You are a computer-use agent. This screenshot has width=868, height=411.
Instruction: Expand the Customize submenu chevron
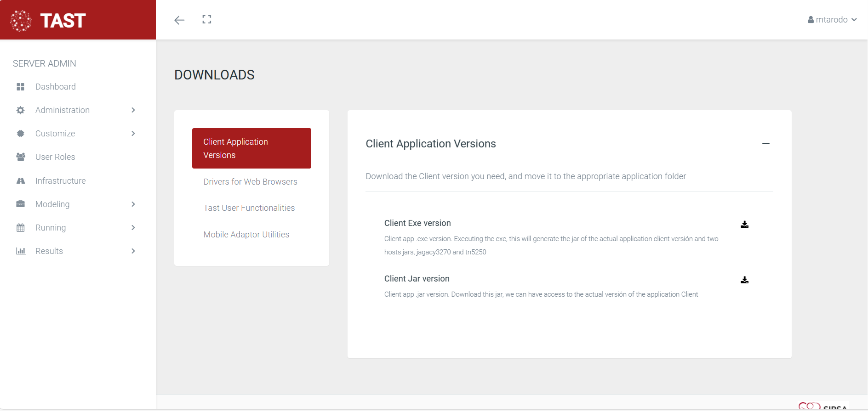133,134
